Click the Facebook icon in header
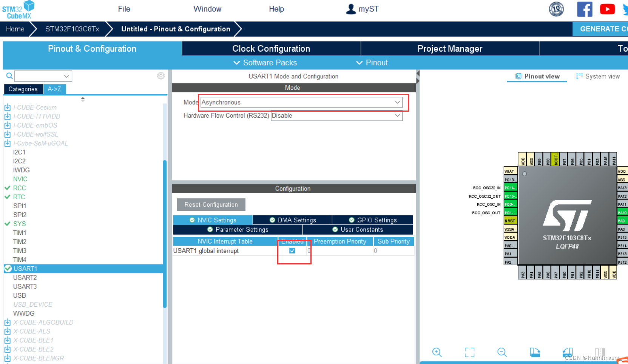Image resolution: width=628 pixels, height=364 pixels. (x=585, y=9)
